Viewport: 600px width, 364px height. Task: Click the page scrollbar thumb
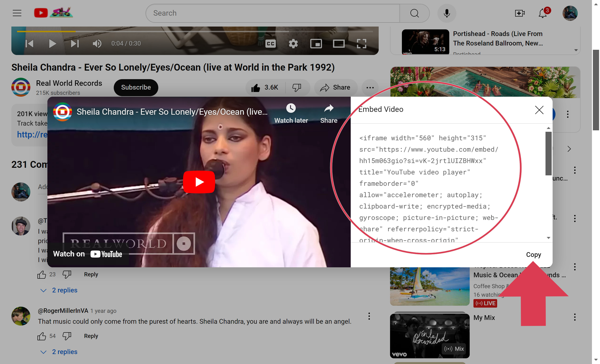(x=596, y=90)
